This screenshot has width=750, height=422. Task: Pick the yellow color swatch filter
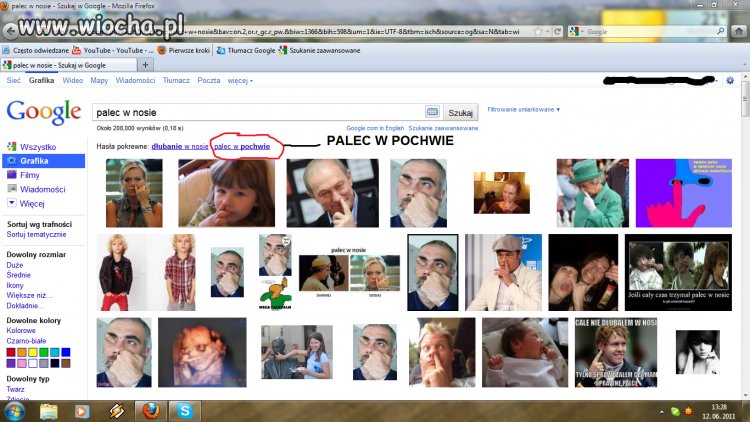pyautogui.click(x=33, y=352)
